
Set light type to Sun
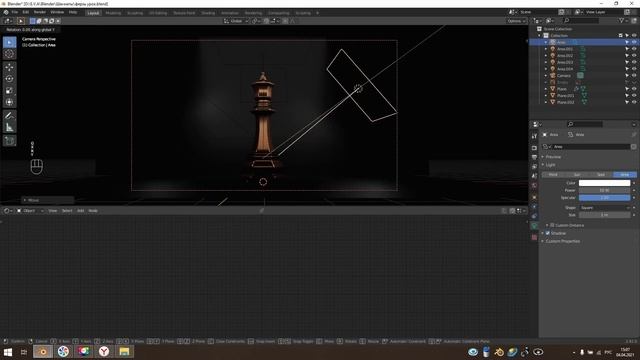(x=577, y=175)
